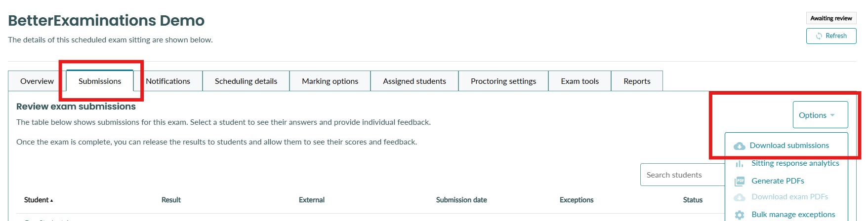Click the Bulk manage exceptions gear icon
This screenshot has height=221, width=868.
tap(739, 215)
